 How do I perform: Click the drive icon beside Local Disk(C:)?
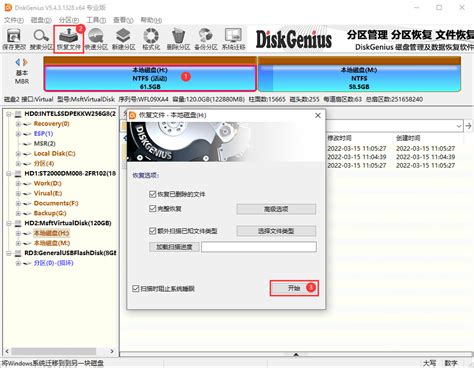point(27,154)
